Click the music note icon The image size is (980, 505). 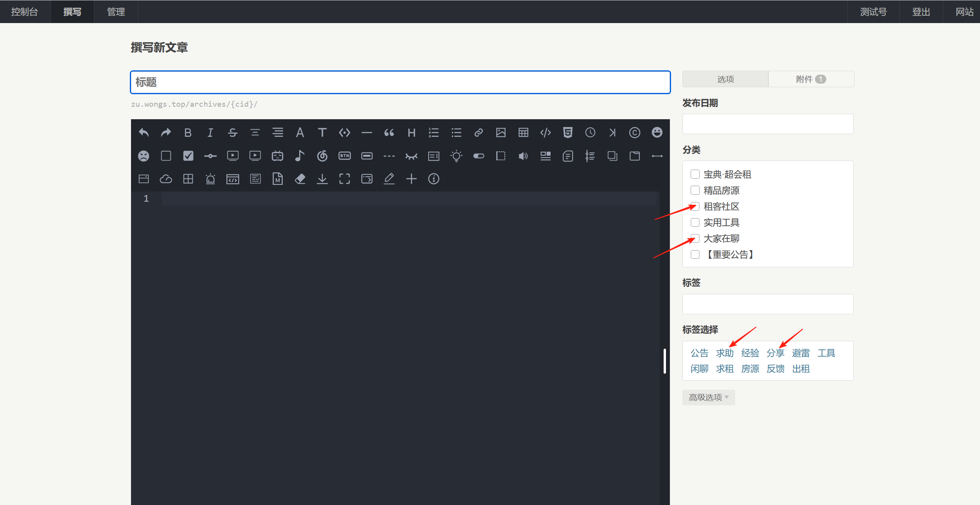click(x=300, y=156)
